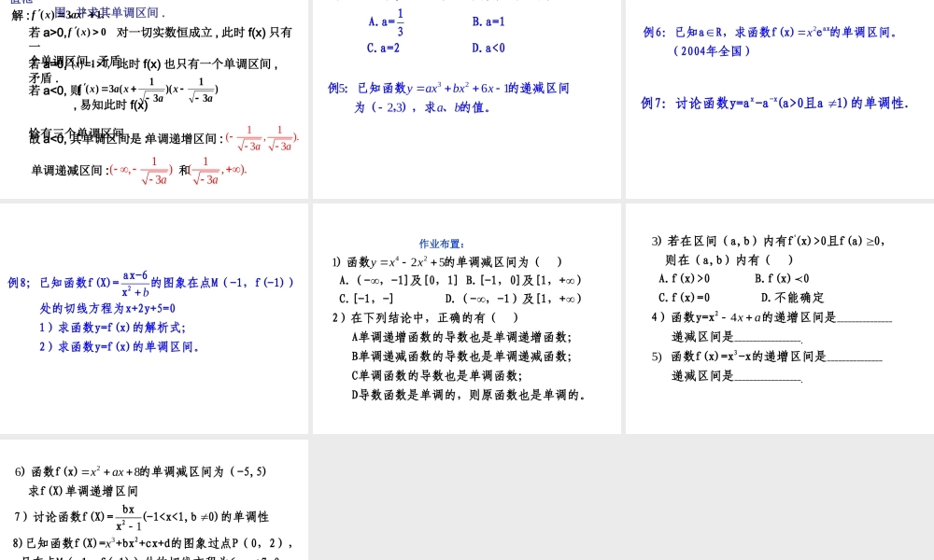This screenshot has height=560, width=934.
Task: Open the slide starting with question 3)
Action: [x=780, y=318]
